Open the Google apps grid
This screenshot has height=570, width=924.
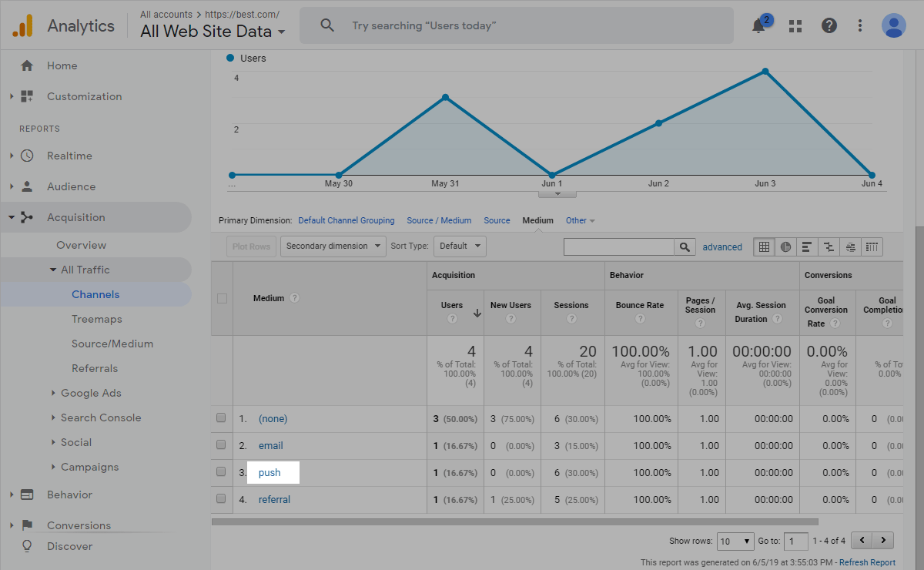(795, 25)
